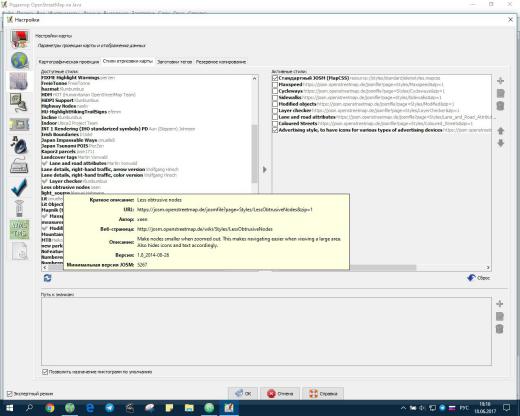Screen dimensions: 520x416
Task: Activate selected style with right arrow
Action: click(265, 169)
